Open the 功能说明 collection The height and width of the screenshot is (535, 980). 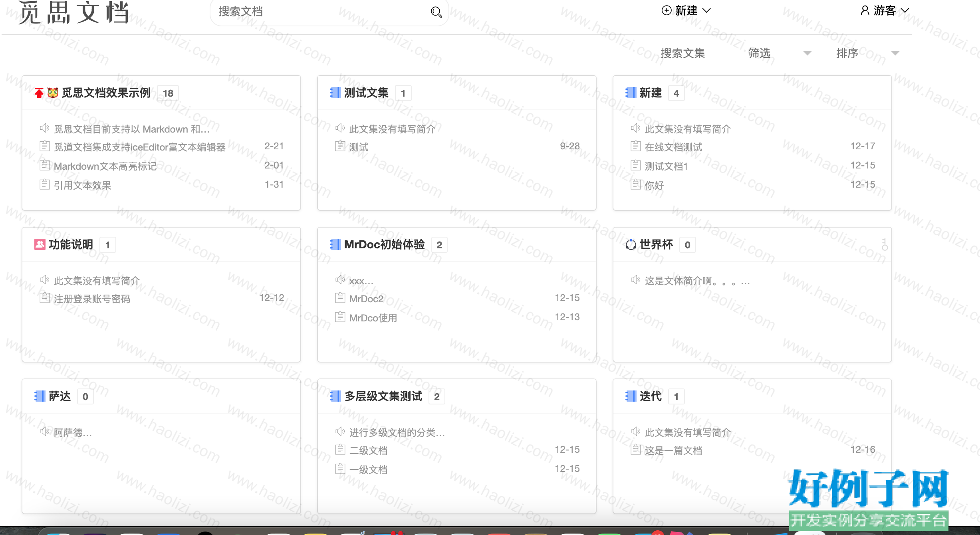coord(71,244)
